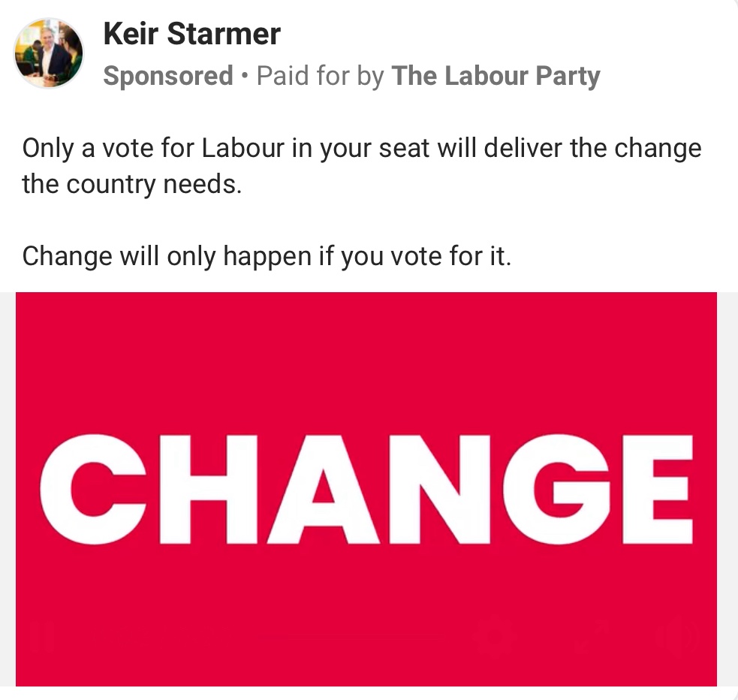
Task: Click the "Paid for by" text
Action: click(x=321, y=76)
